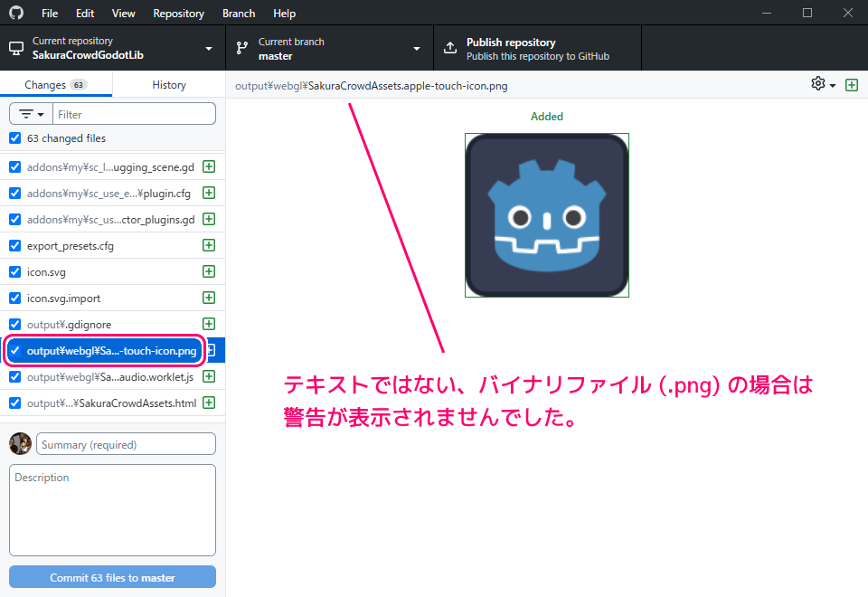This screenshot has height=597, width=868.
Task: Open the diff settings gear icon
Action: pos(819,84)
